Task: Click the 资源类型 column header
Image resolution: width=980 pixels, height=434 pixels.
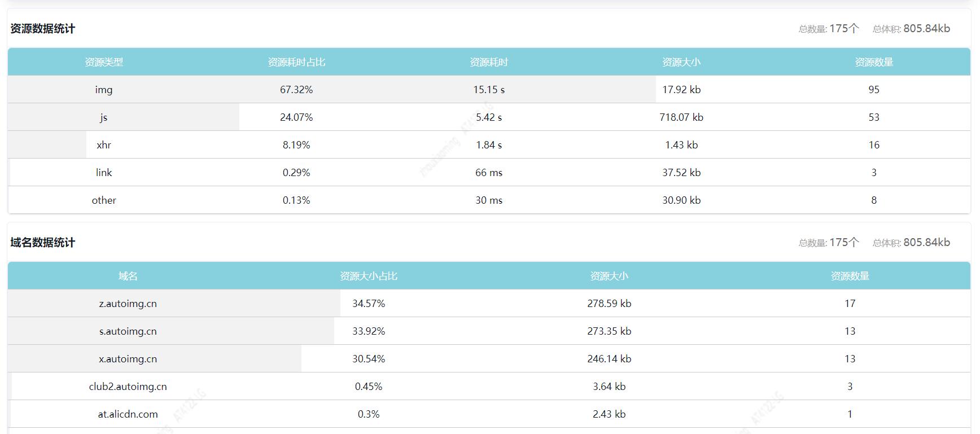Action: [x=104, y=62]
